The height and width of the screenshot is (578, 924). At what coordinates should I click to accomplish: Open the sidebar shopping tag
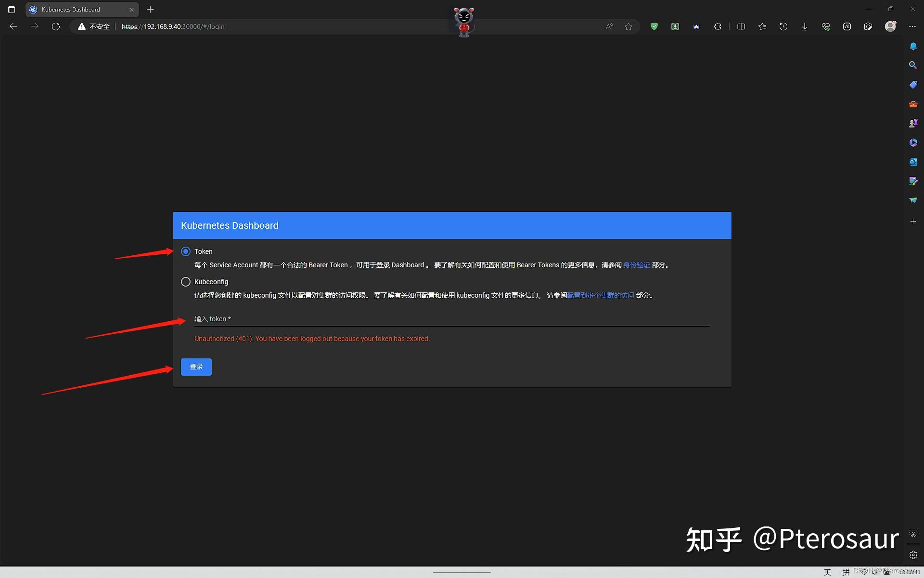pos(913,84)
